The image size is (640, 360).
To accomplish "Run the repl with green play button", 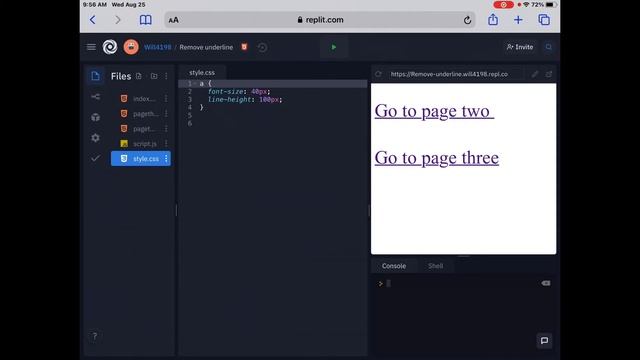I will [x=334, y=47].
